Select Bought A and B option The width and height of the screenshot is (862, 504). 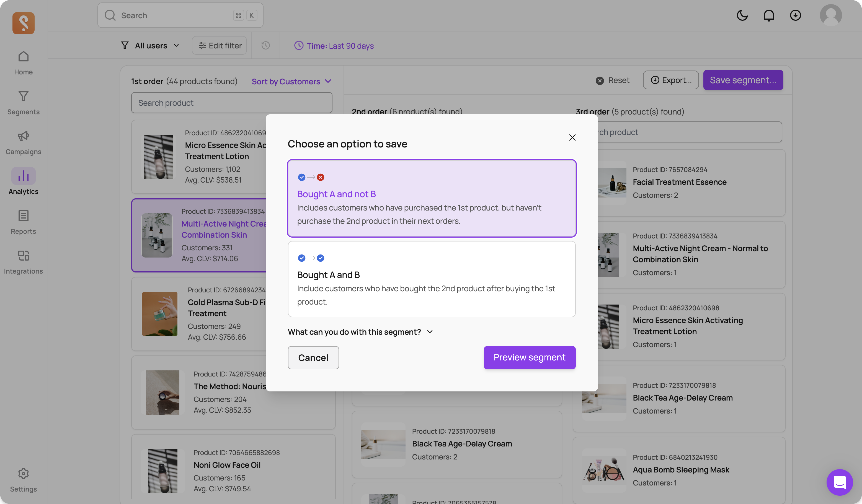pos(432,279)
